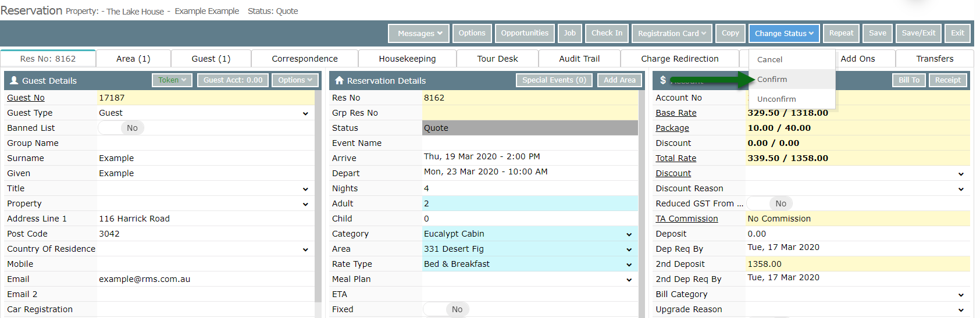
Task: Click the Adult count field showing 2
Action: point(530,203)
